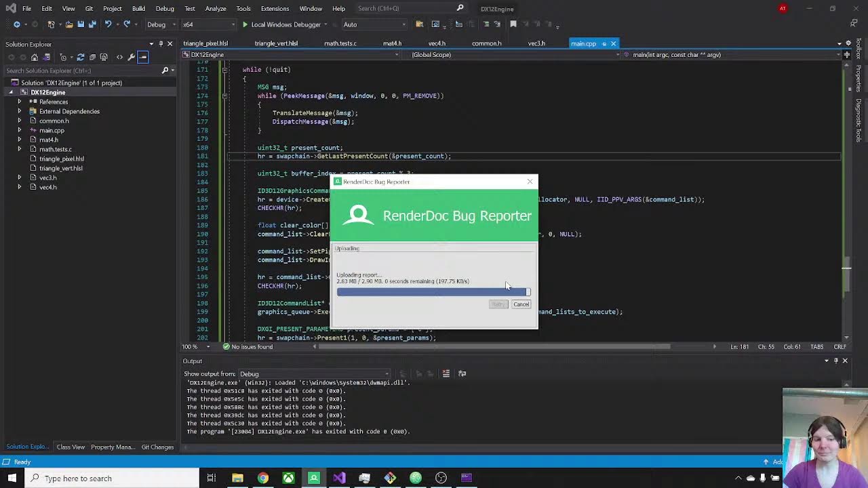This screenshot has height=488, width=868.
Task: Open the 100% zoom level dropdown
Action: tap(195, 346)
